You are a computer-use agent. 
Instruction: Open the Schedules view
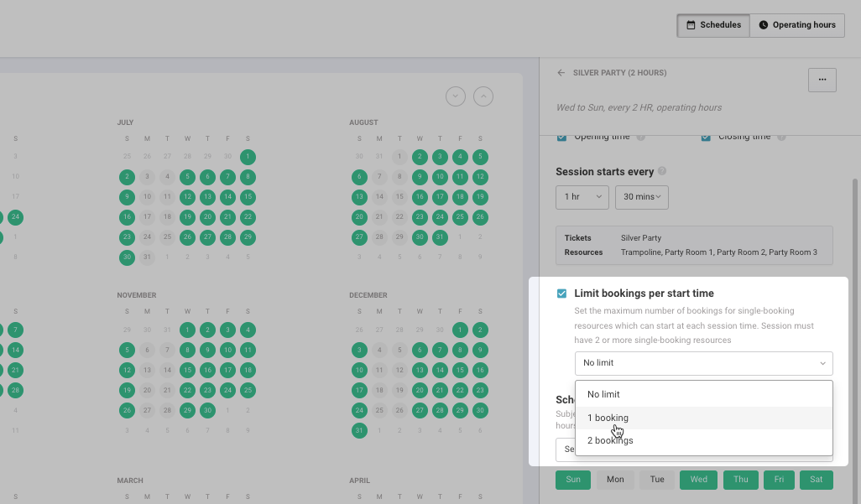tap(713, 25)
